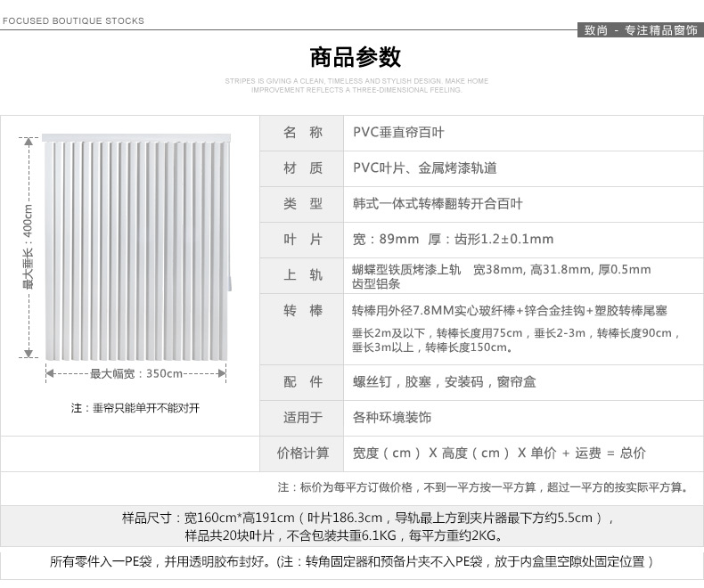The image size is (704, 588).
Task: Click the 最大幅宽 350cm width dimension label
Action: point(136,373)
